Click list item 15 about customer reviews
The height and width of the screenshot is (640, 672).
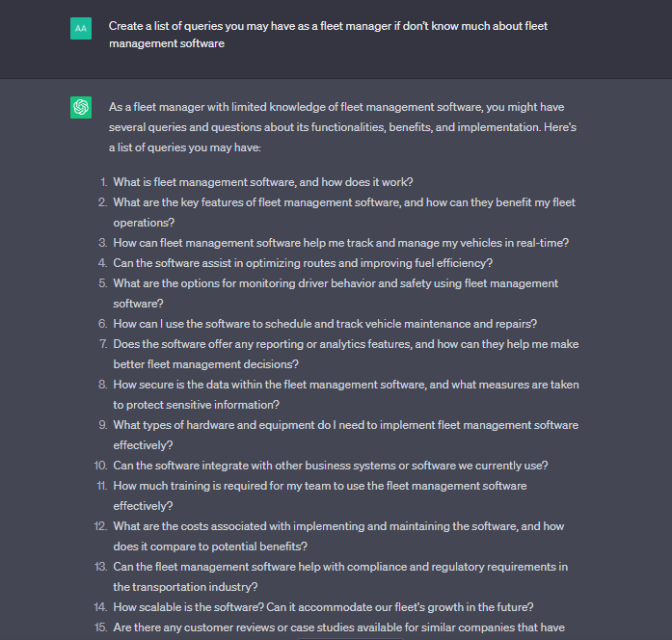tap(338, 627)
